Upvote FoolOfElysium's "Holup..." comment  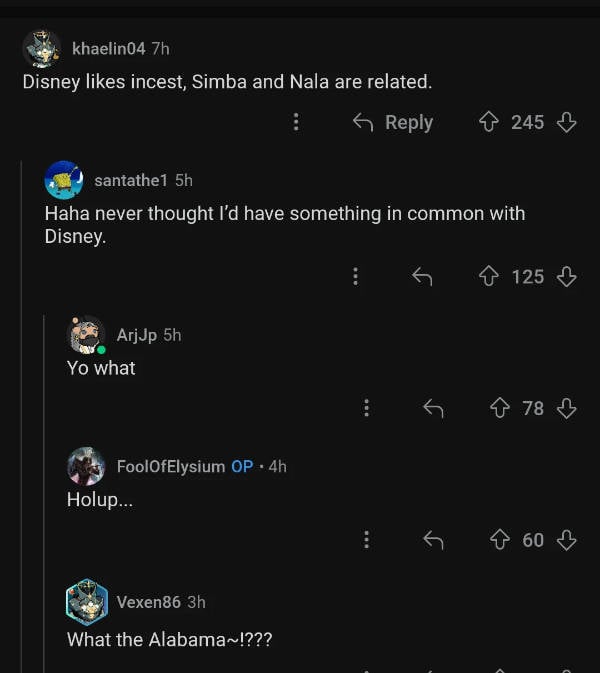[500, 540]
